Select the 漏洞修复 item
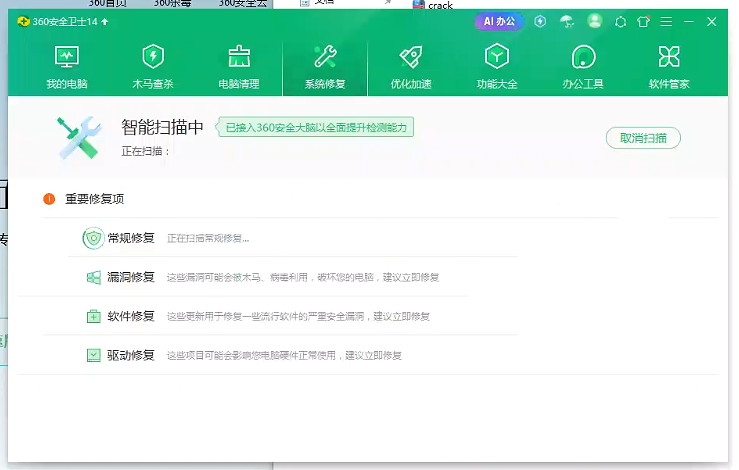This screenshot has height=470, width=739. tap(131, 277)
